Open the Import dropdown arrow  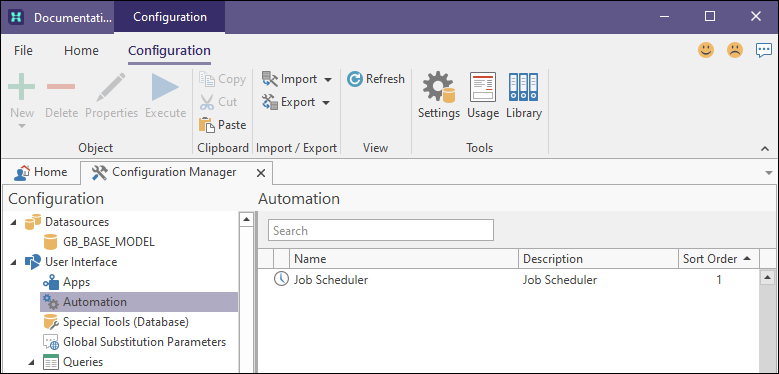pyautogui.click(x=328, y=79)
